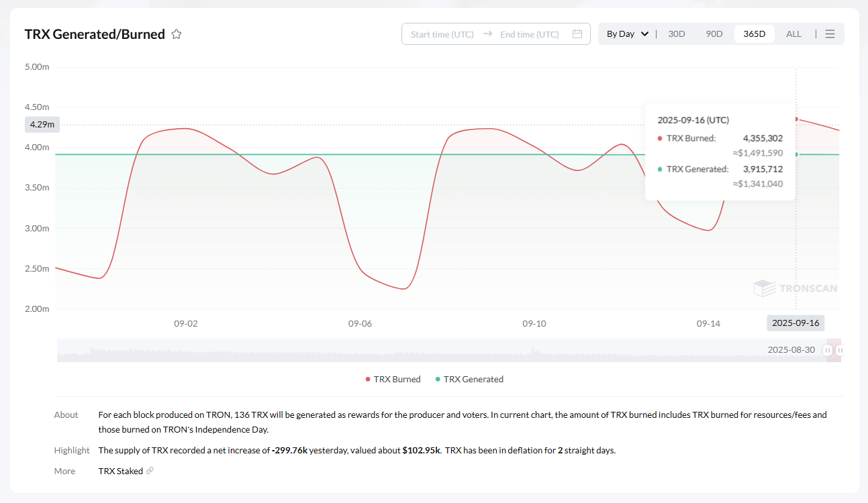Switch to the 90D time range

click(x=714, y=34)
